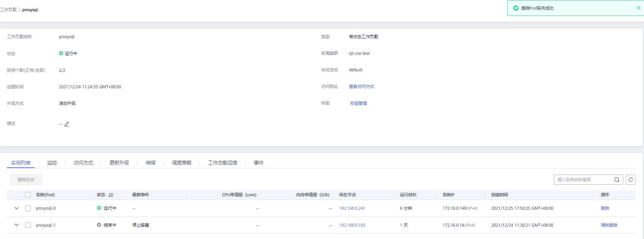
Task: Click the edit description pencil icon
Action: click(67, 124)
